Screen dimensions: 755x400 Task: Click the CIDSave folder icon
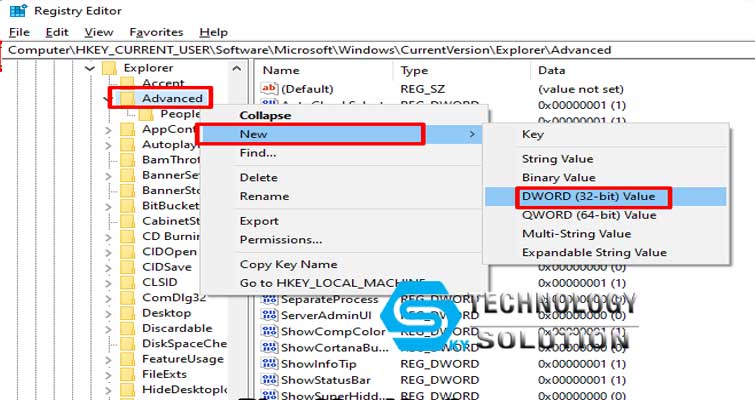[x=128, y=267]
